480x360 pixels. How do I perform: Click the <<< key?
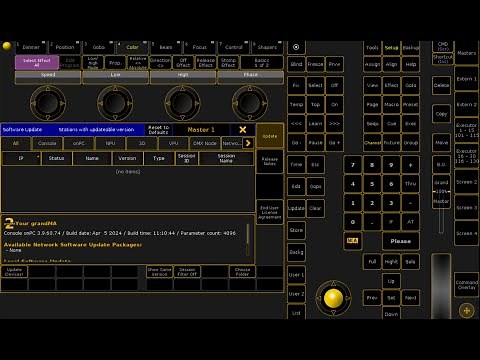click(x=296, y=124)
